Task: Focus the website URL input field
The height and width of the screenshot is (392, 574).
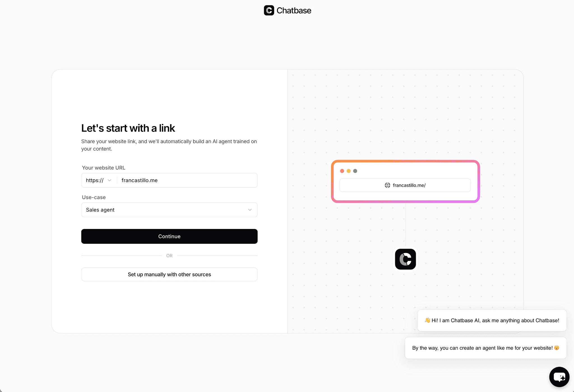Action: click(x=187, y=180)
